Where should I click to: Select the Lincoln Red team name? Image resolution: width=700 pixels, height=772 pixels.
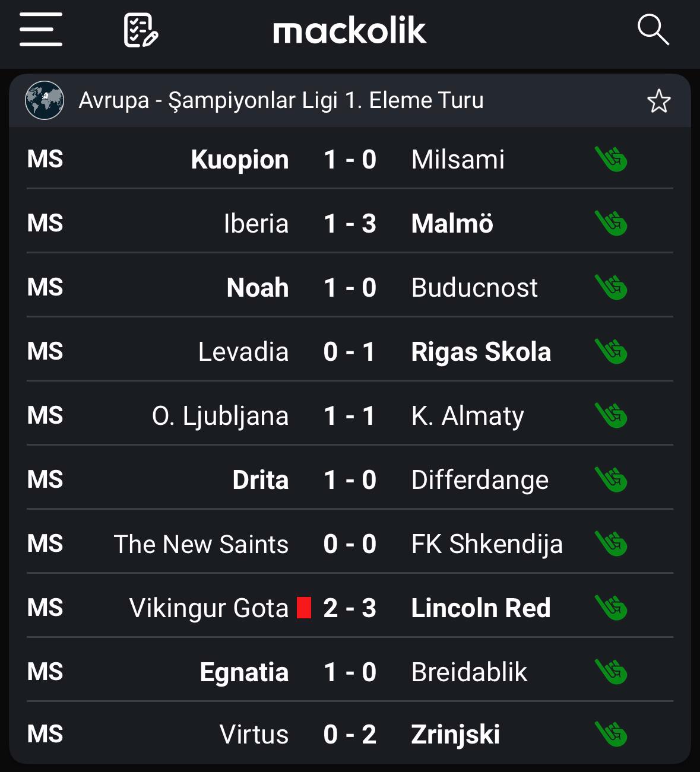click(x=481, y=608)
